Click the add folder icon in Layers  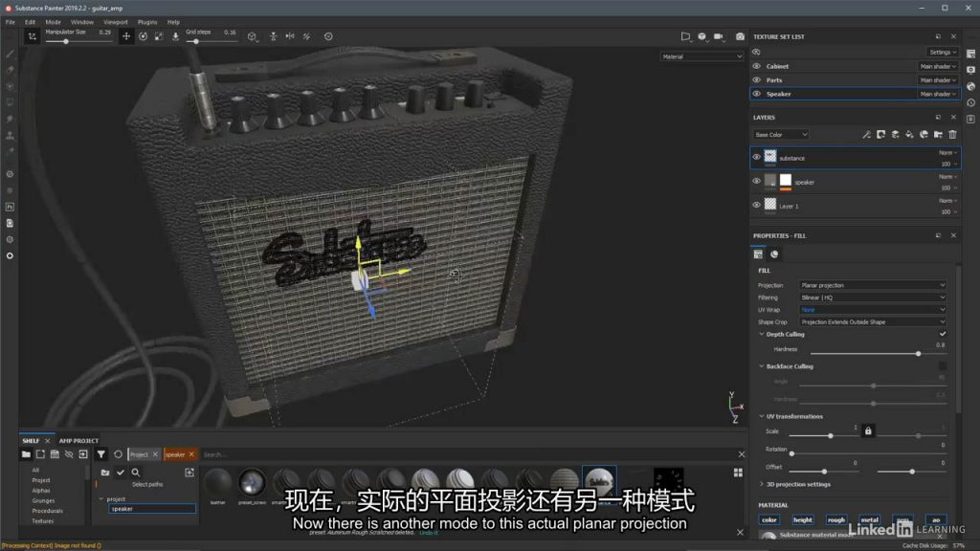click(x=938, y=134)
